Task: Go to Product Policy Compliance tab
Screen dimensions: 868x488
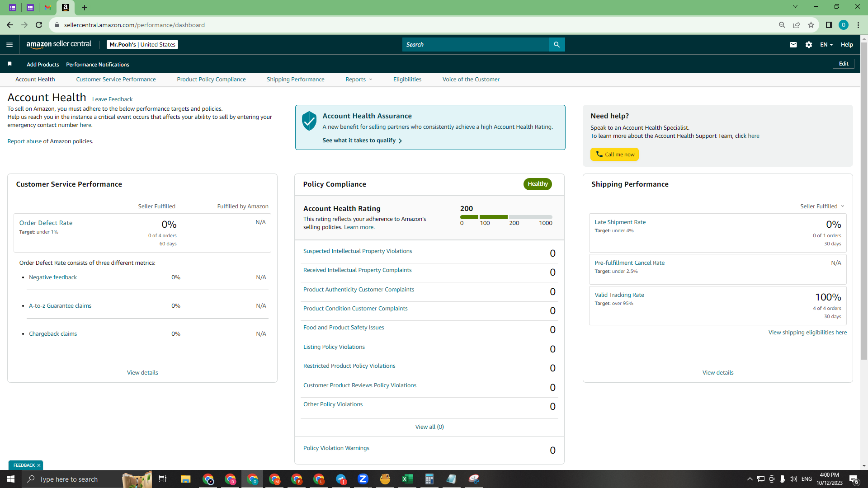Action: tap(211, 79)
